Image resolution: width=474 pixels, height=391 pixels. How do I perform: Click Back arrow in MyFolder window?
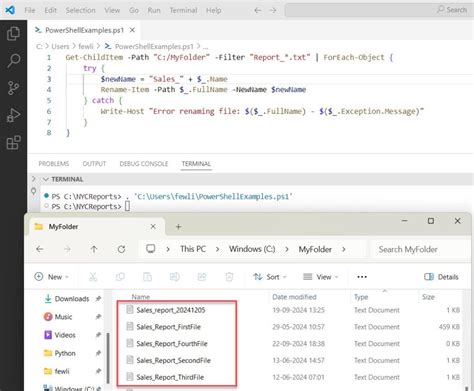(x=40, y=249)
